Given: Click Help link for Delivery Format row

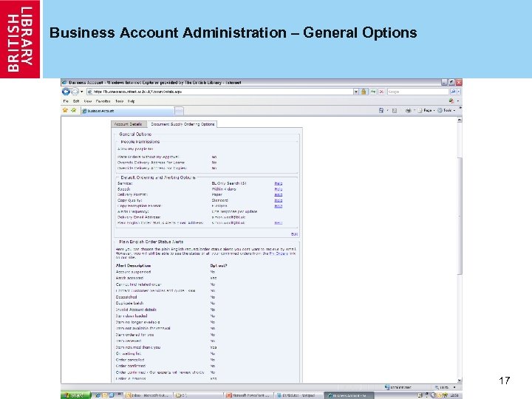Looking at the screenshot, I should tap(279, 195).
